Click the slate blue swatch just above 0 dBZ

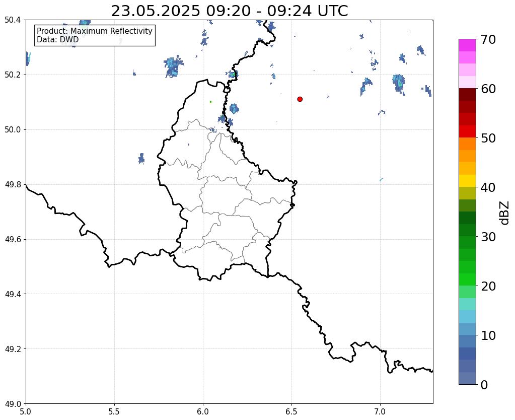[467, 378]
